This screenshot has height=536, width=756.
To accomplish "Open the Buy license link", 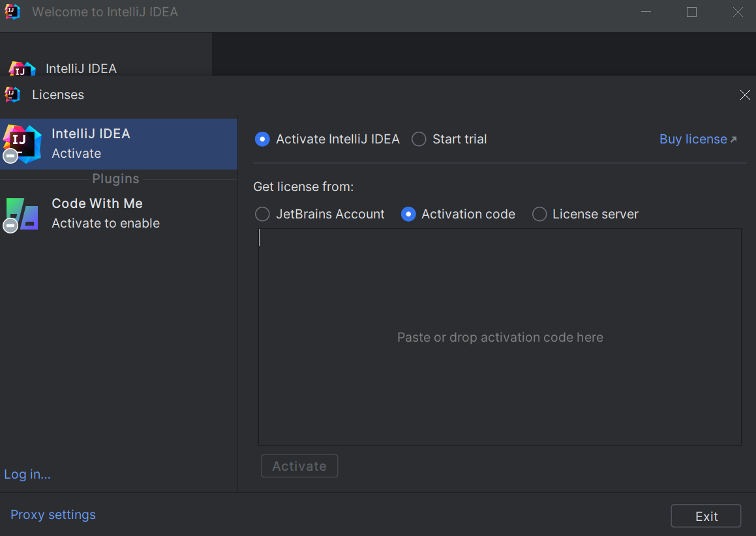I will 698,140.
